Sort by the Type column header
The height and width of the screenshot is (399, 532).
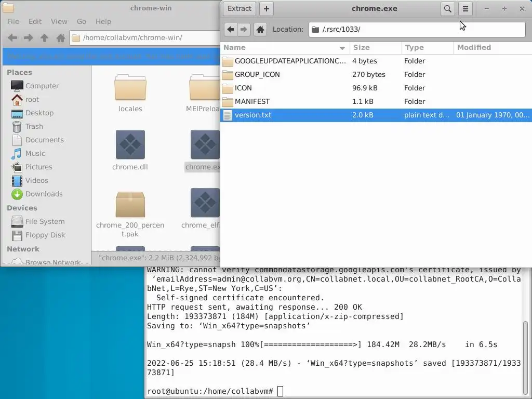(428, 47)
